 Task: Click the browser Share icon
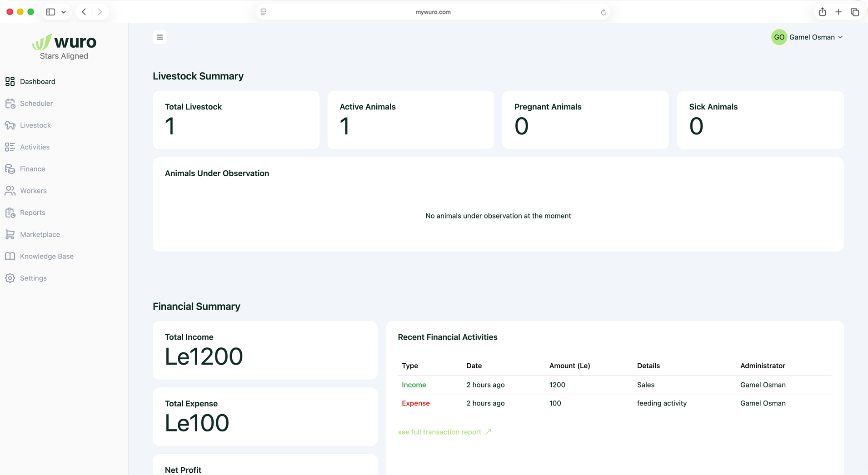pos(822,12)
